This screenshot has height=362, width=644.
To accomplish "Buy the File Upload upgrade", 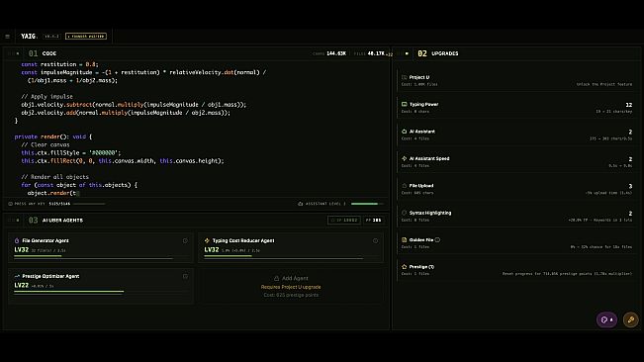I will (x=516, y=189).
